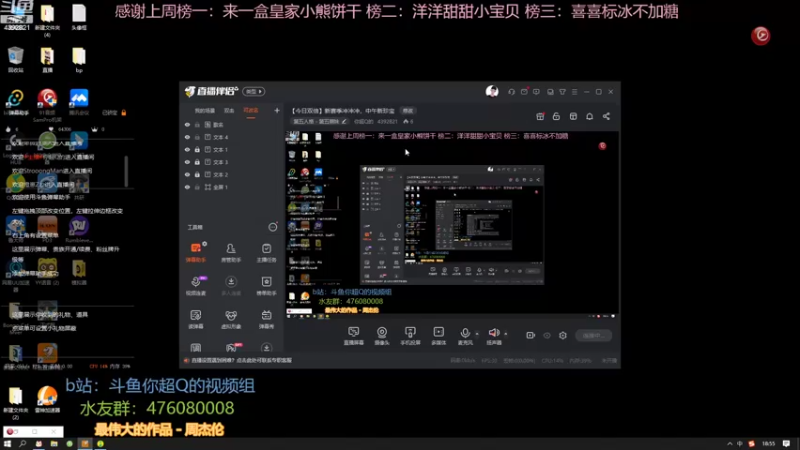This screenshot has height=450, width=800.
Task: Expand microphone options arrow
Action: [x=477, y=334]
